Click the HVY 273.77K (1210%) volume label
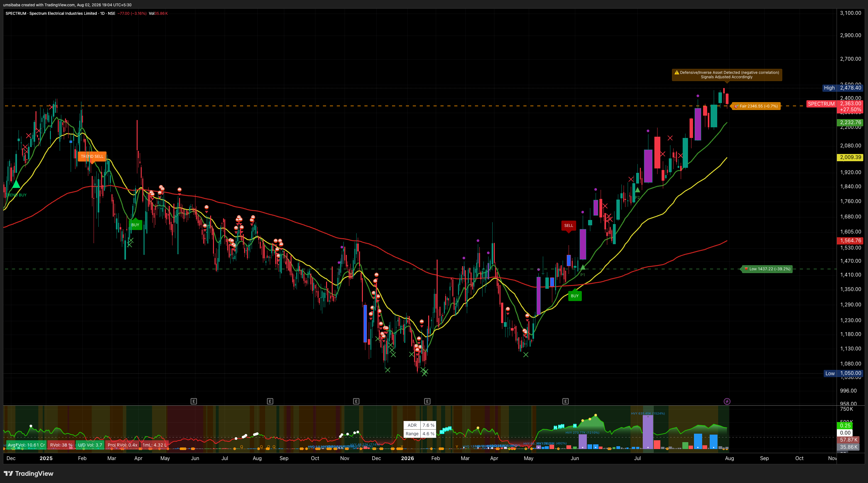This screenshot has height=483, width=868. pyautogui.click(x=582, y=432)
